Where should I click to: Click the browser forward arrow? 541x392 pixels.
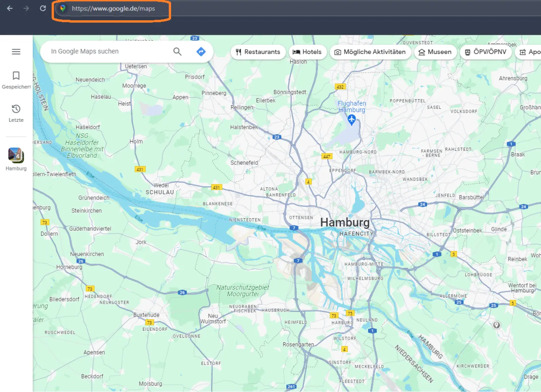(26, 8)
